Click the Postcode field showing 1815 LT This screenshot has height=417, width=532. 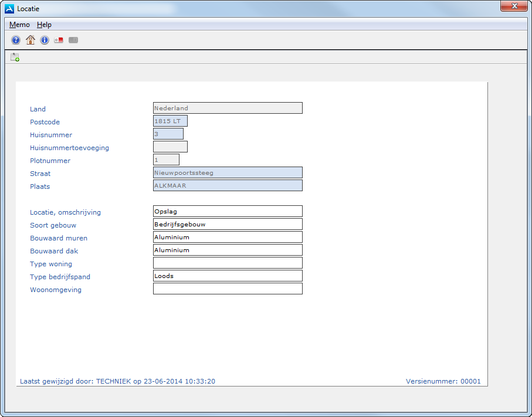click(x=170, y=121)
